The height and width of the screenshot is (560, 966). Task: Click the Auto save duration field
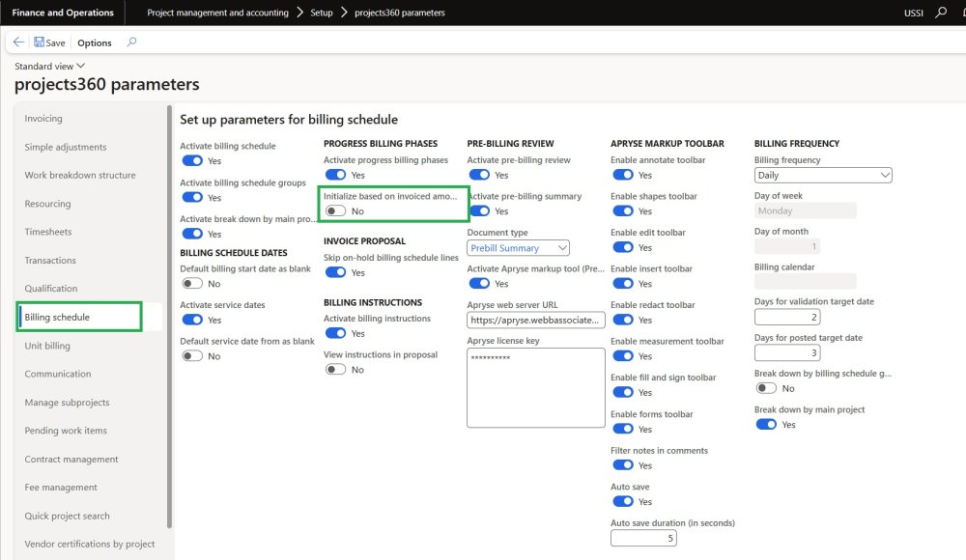[643, 538]
